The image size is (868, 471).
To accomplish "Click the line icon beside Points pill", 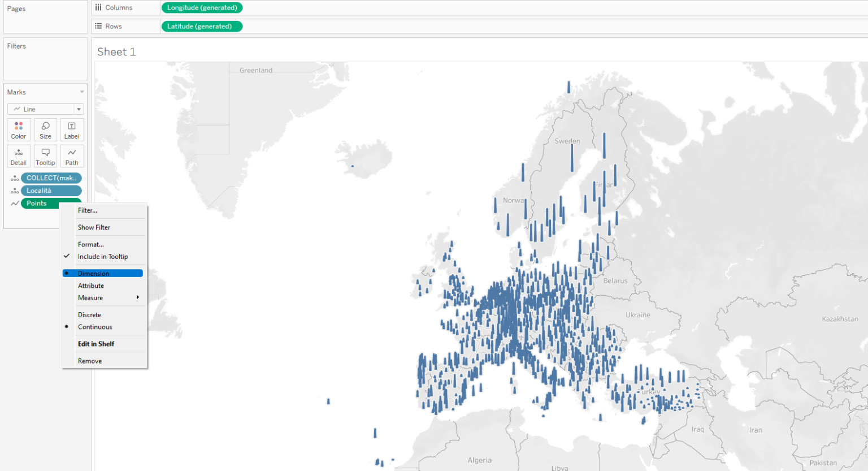I will [x=15, y=203].
